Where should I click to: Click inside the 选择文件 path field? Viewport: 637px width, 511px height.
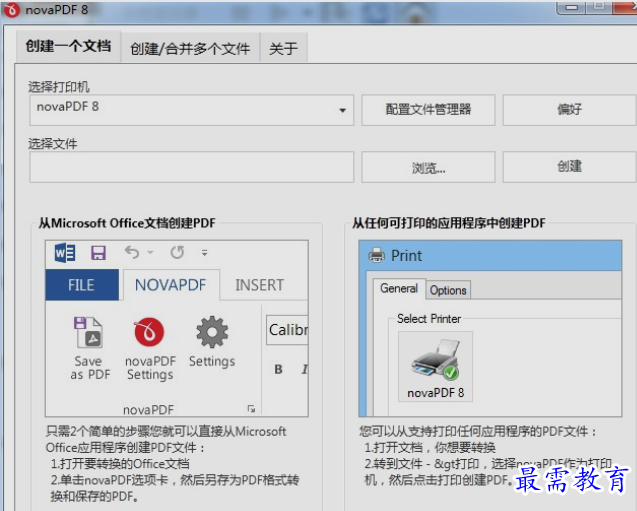click(191, 167)
